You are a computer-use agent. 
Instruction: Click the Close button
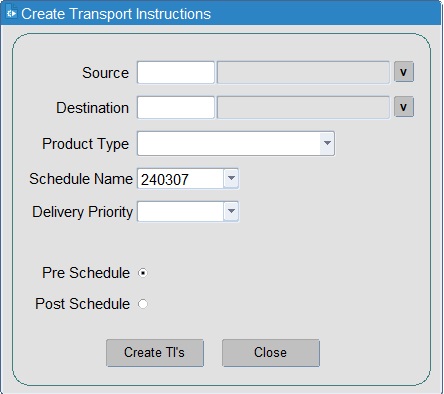pos(271,353)
